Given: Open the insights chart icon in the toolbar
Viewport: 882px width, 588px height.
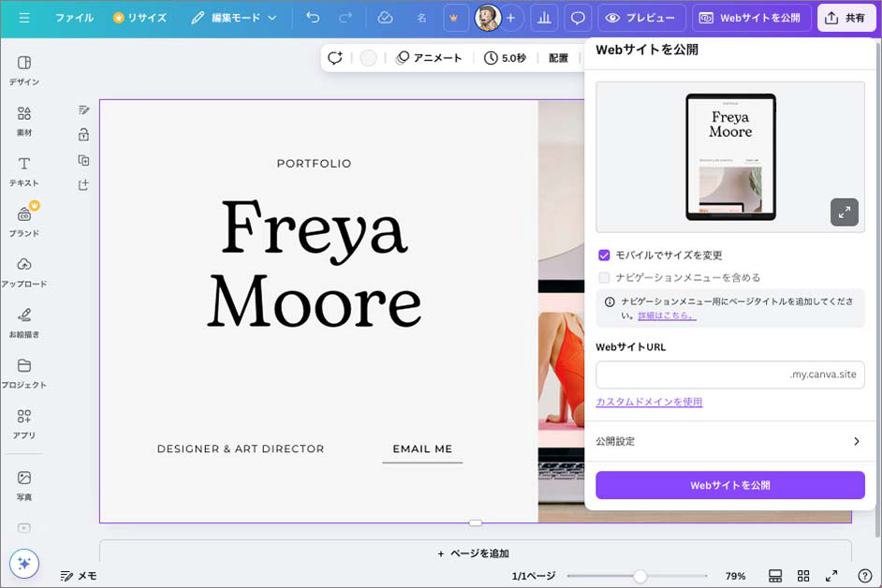Looking at the screenshot, I should pos(543,18).
